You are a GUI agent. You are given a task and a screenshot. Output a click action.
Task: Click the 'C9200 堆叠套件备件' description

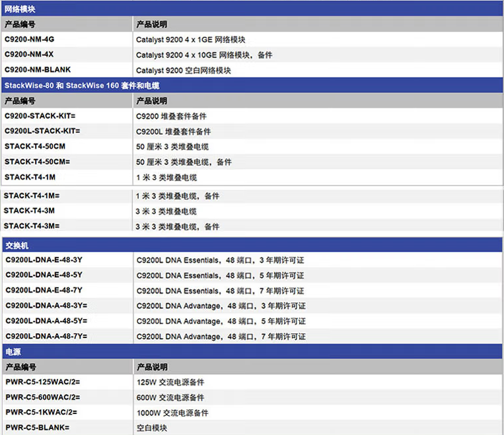coord(171,116)
